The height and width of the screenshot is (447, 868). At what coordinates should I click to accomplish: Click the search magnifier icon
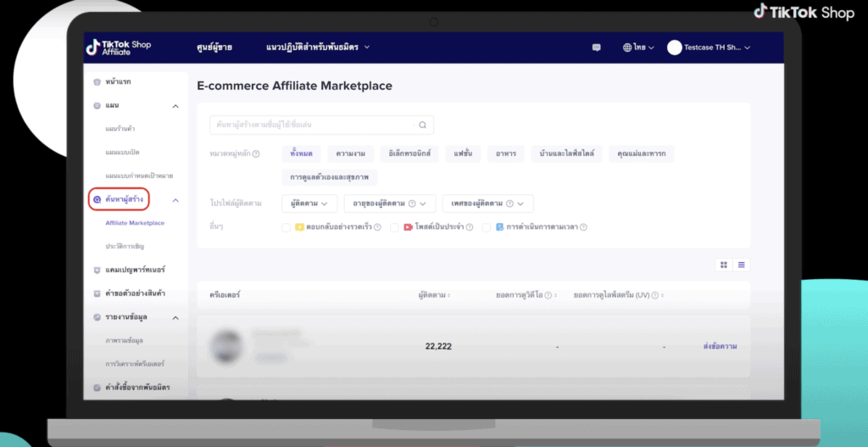coord(422,126)
